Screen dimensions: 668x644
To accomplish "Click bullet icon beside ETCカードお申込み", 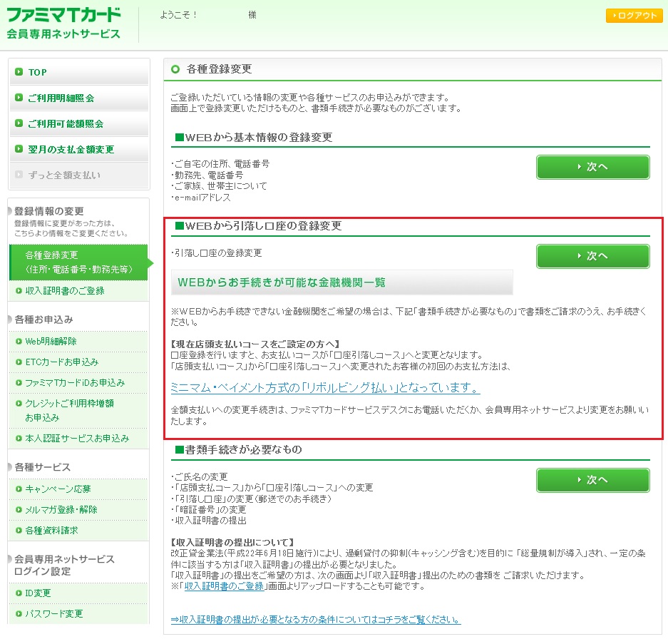I will pos(19,362).
